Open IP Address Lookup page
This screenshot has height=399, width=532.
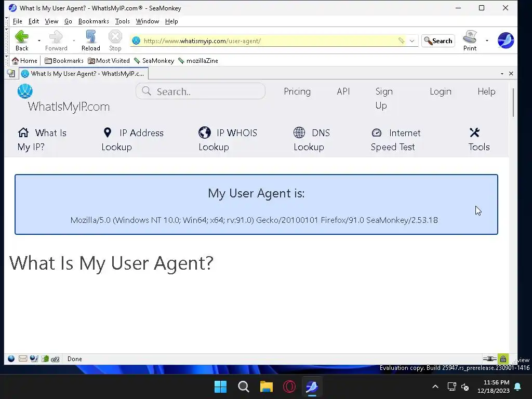[x=132, y=140]
